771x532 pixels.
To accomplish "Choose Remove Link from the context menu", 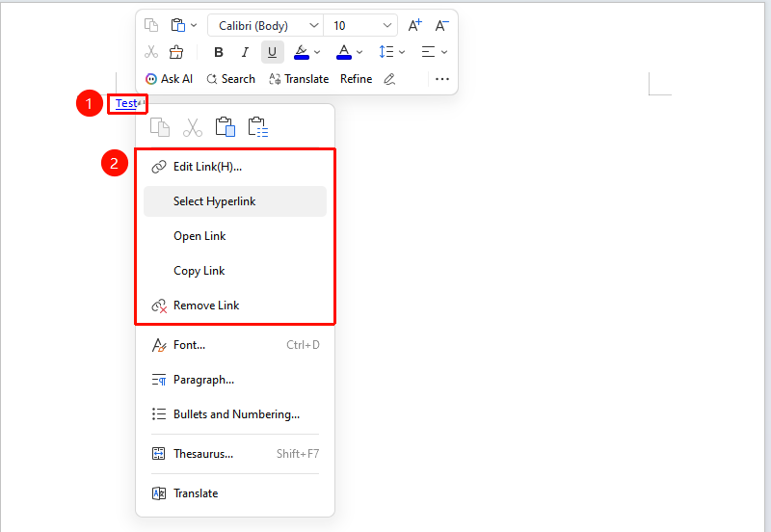I will (x=235, y=306).
